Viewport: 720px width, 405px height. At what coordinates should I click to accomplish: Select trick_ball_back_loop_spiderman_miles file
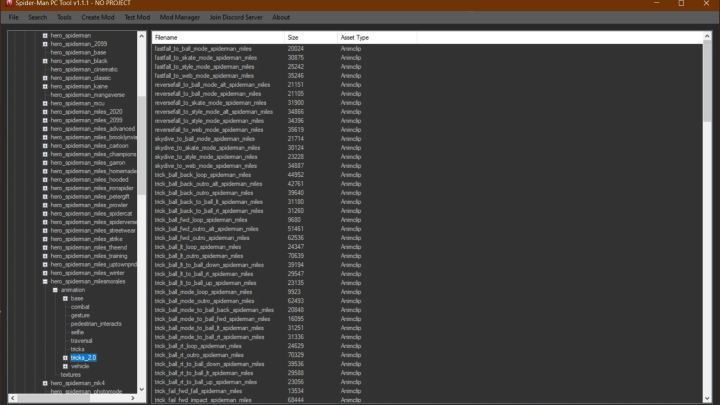coord(203,175)
